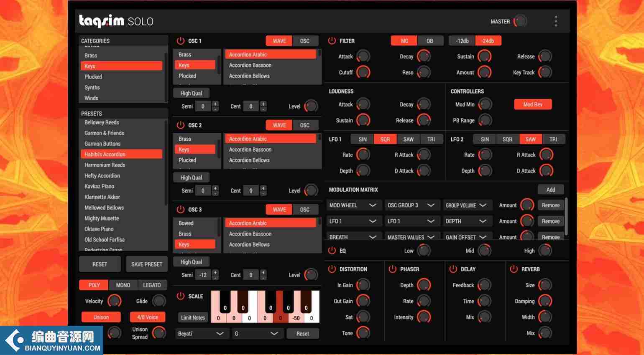This screenshot has width=644, height=355.
Task: Open the MOD WHEEL source dropdown
Action: coord(353,205)
